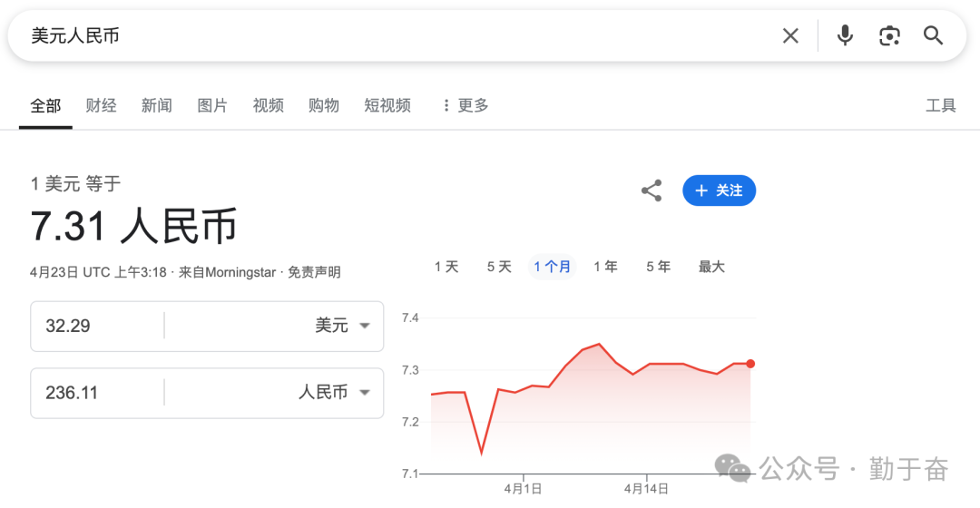980x508 pixels.
Task: Switch chart range to 1年
Action: pyautogui.click(x=605, y=267)
